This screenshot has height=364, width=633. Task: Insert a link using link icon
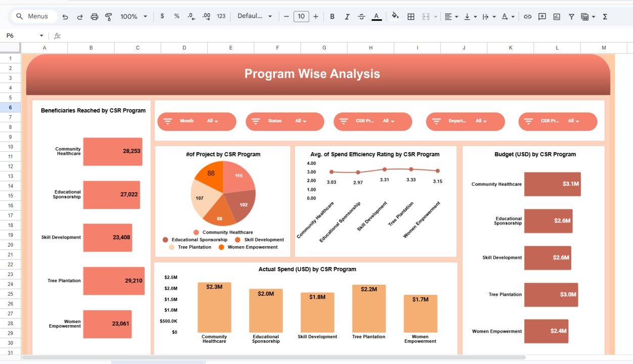coord(527,17)
